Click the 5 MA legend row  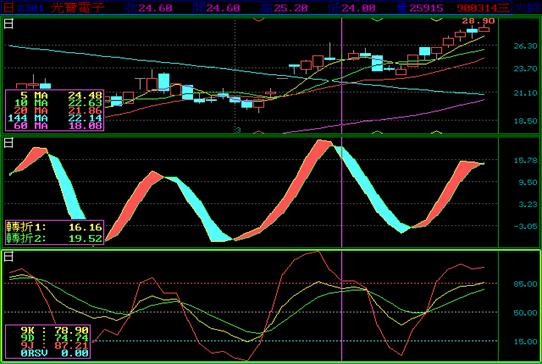(55, 95)
